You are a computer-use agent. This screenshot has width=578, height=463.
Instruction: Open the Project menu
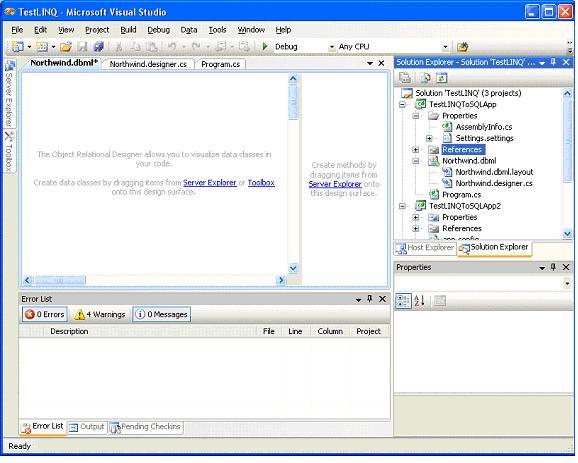tap(97, 30)
